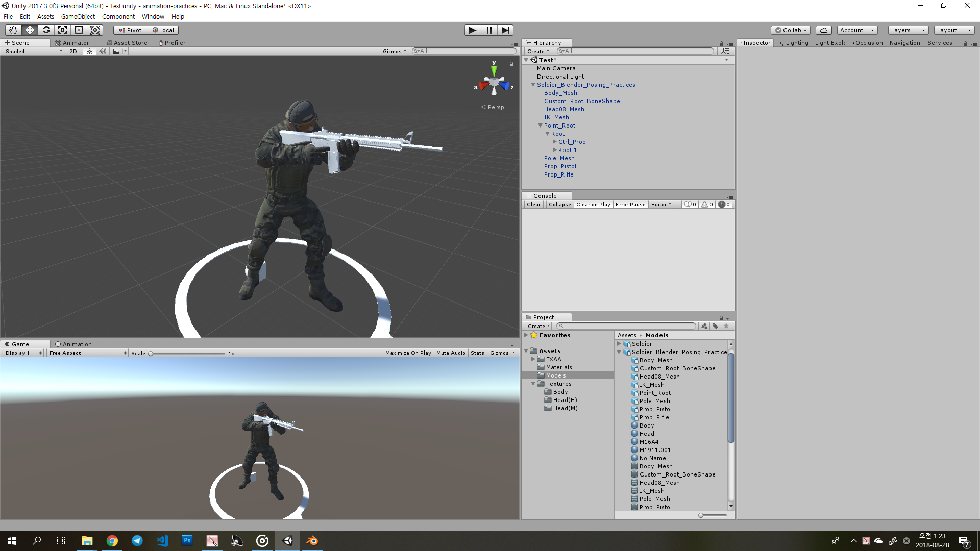Select M16A4 material in Project
The image size is (980, 551).
(649, 442)
